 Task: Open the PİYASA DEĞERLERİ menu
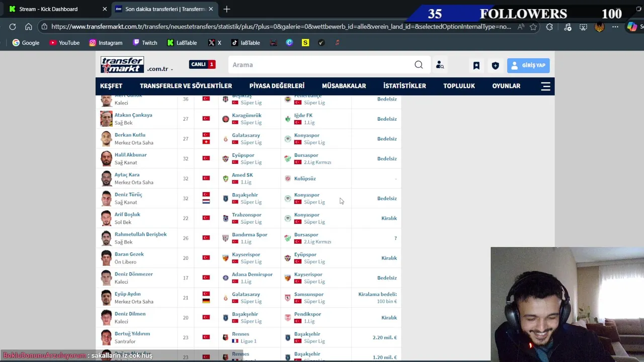[277, 86]
